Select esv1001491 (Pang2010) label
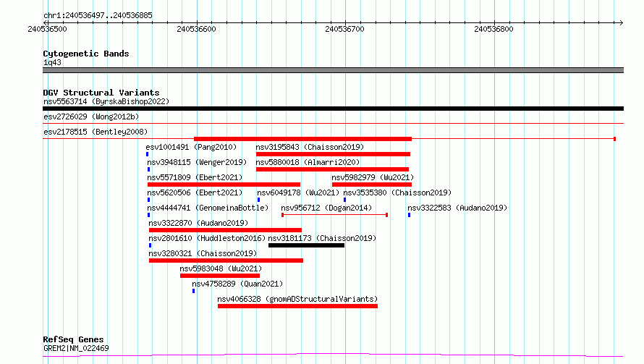 pos(191,147)
